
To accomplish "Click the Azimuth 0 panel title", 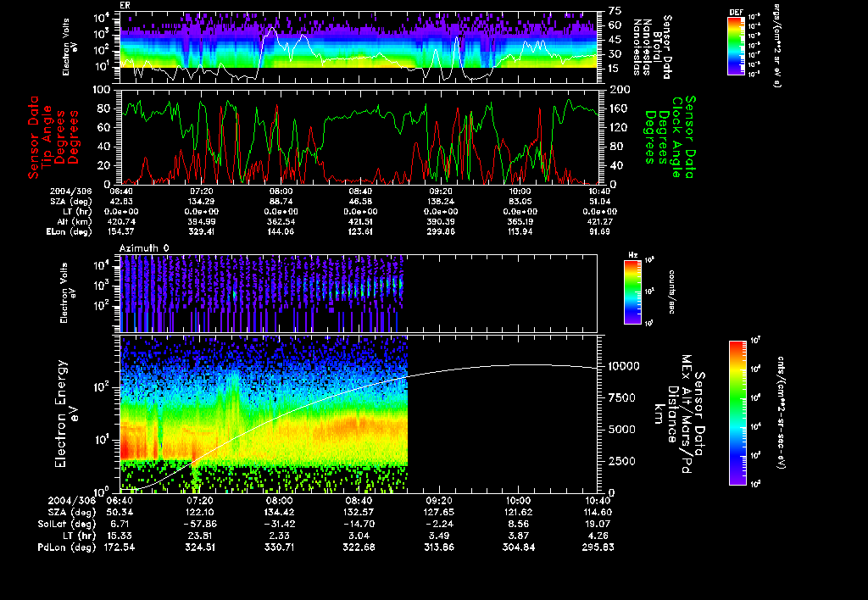I will pyautogui.click(x=144, y=248).
